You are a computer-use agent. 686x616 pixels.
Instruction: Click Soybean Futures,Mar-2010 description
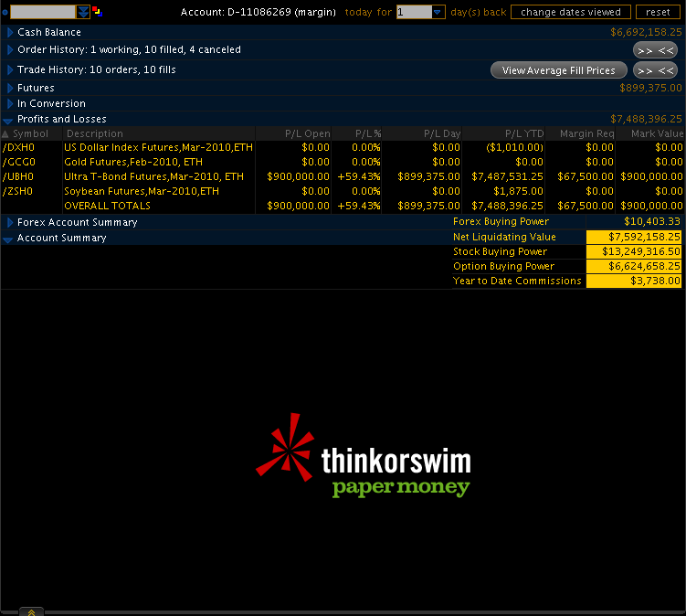[142, 191]
